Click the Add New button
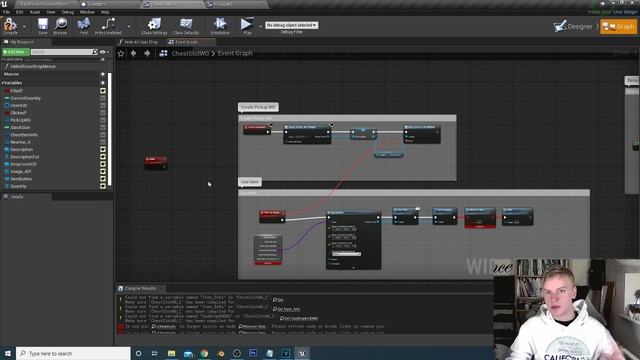Viewport: 640px width, 360px height. [x=16, y=52]
